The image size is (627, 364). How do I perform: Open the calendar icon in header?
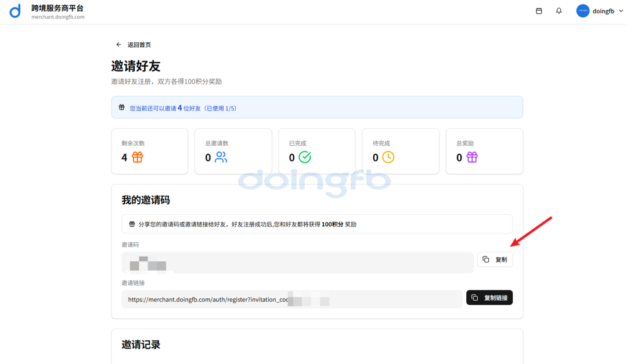click(x=539, y=11)
